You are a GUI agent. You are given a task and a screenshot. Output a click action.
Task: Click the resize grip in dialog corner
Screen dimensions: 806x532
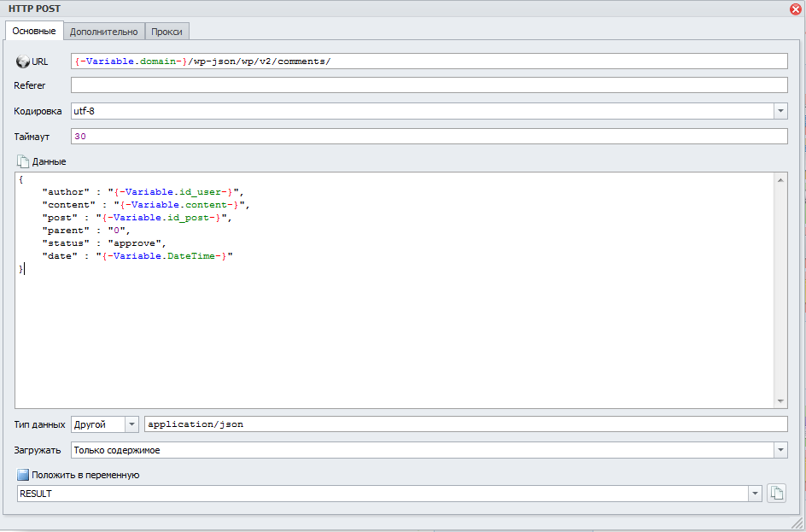coord(797,523)
